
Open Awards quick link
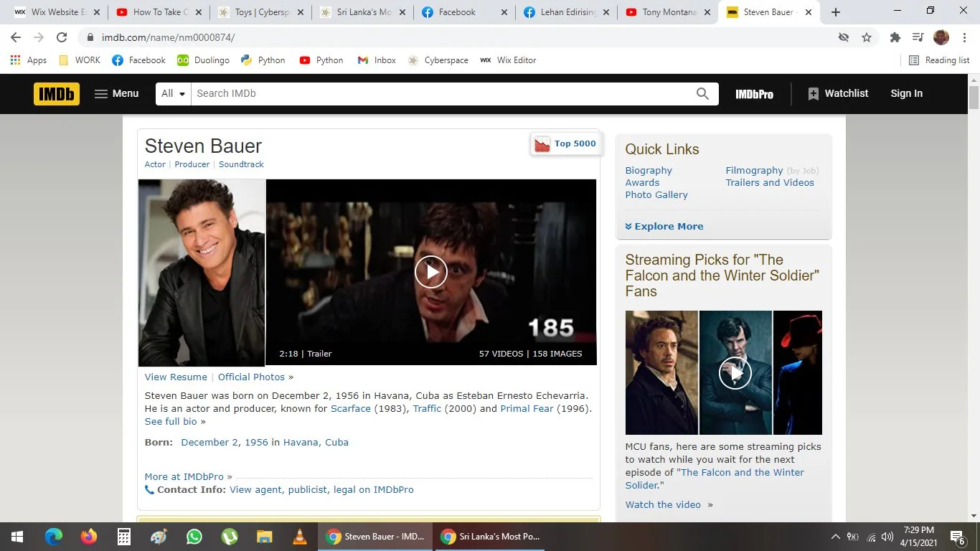pyautogui.click(x=642, y=182)
